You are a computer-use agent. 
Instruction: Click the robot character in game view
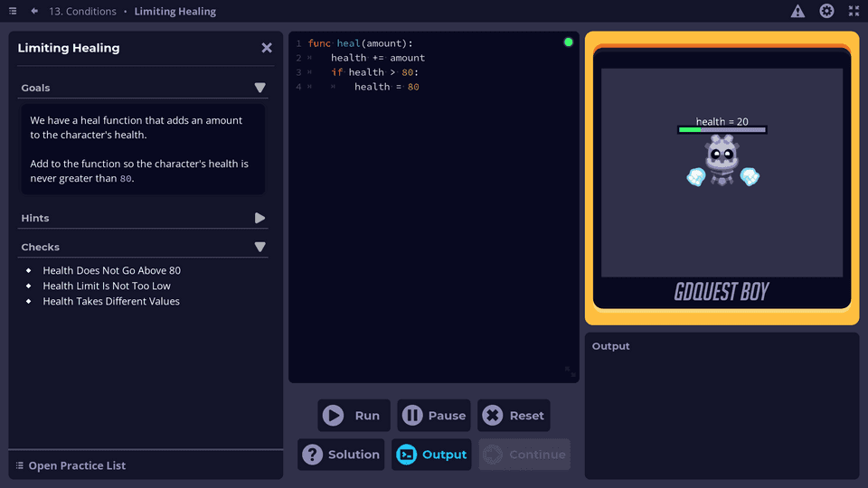[x=722, y=161]
